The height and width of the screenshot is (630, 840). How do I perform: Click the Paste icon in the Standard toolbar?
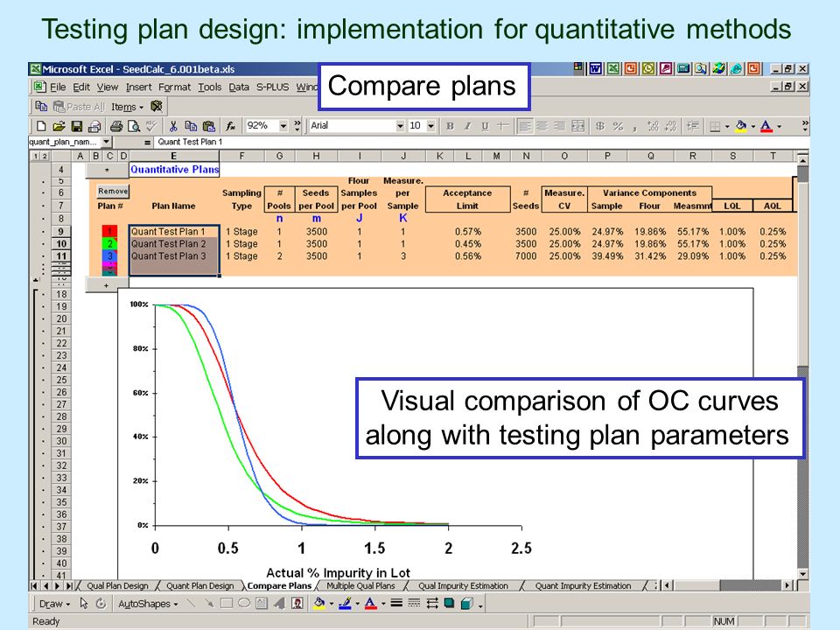coord(209,126)
